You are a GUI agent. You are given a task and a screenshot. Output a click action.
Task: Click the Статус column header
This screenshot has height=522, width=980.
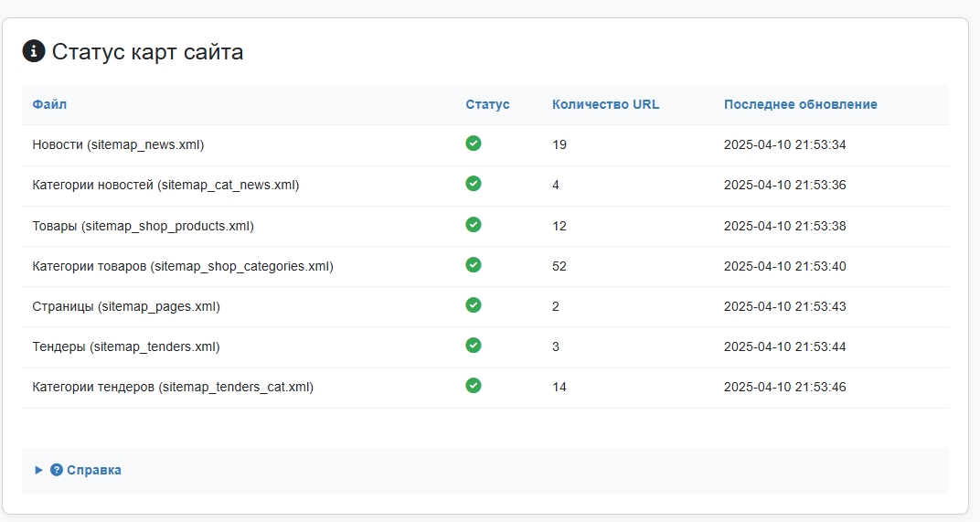(x=487, y=104)
